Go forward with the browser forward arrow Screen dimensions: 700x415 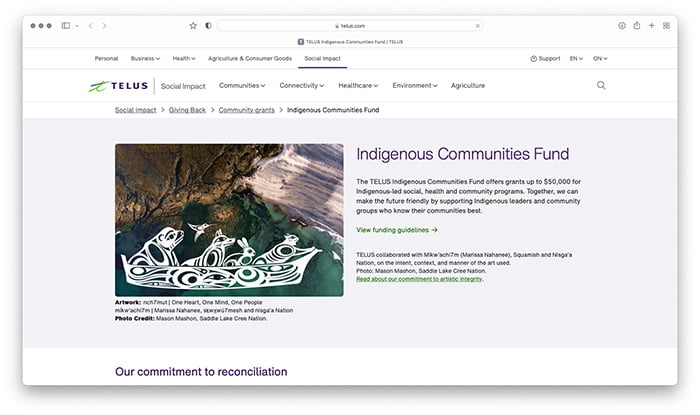coord(104,26)
